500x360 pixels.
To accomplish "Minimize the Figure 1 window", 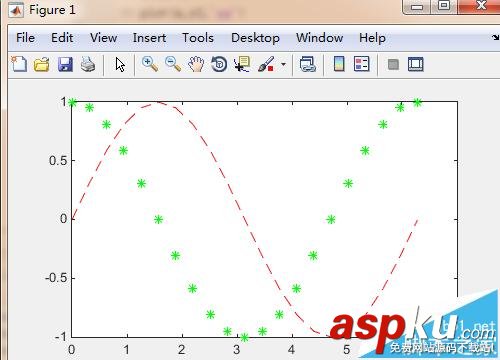I will [x=417, y=7].
